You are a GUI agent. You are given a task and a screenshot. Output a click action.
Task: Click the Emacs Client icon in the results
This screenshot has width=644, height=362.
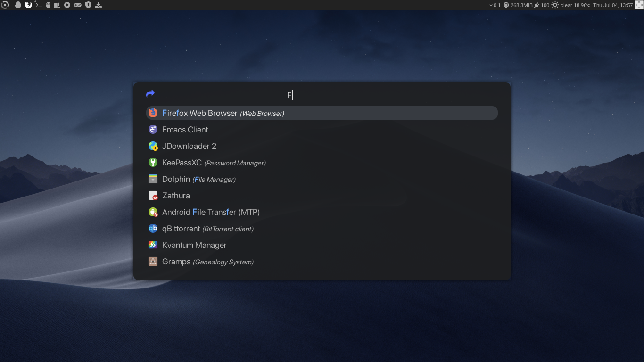click(153, 129)
